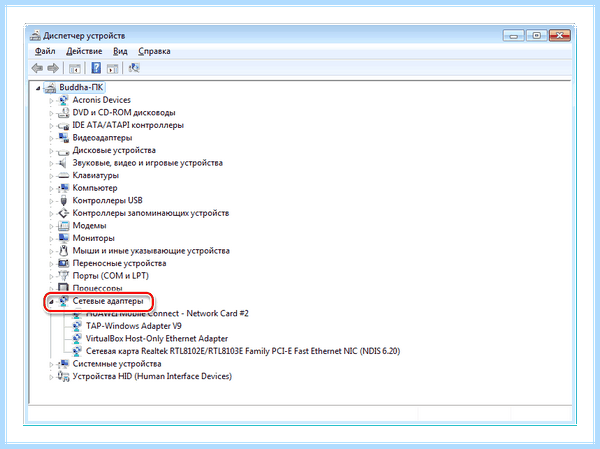
Task: Click the Контроллеры запоминающих устройств icon
Action: click(63, 213)
